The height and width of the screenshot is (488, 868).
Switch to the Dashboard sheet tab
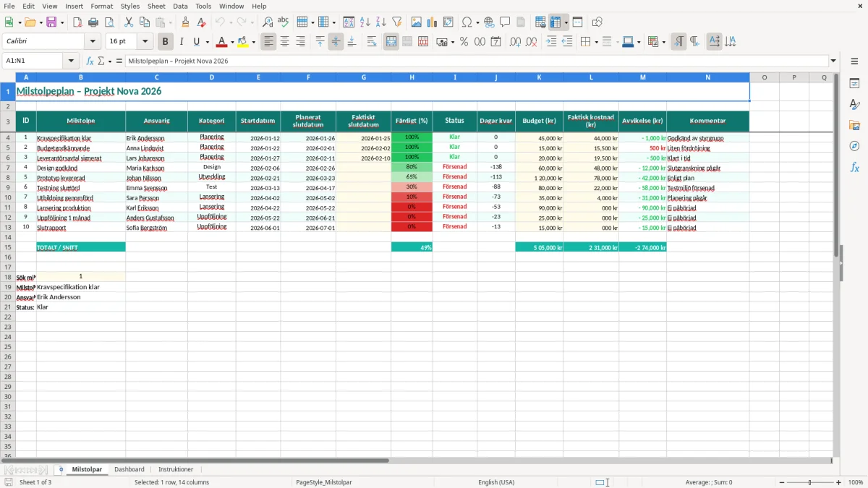(129, 469)
